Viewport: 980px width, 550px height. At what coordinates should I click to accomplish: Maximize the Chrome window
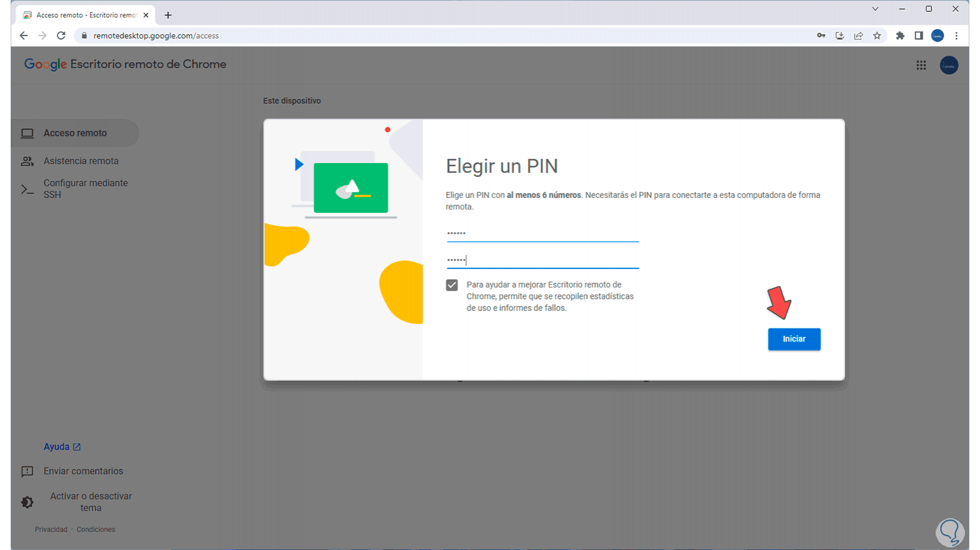click(x=929, y=9)
